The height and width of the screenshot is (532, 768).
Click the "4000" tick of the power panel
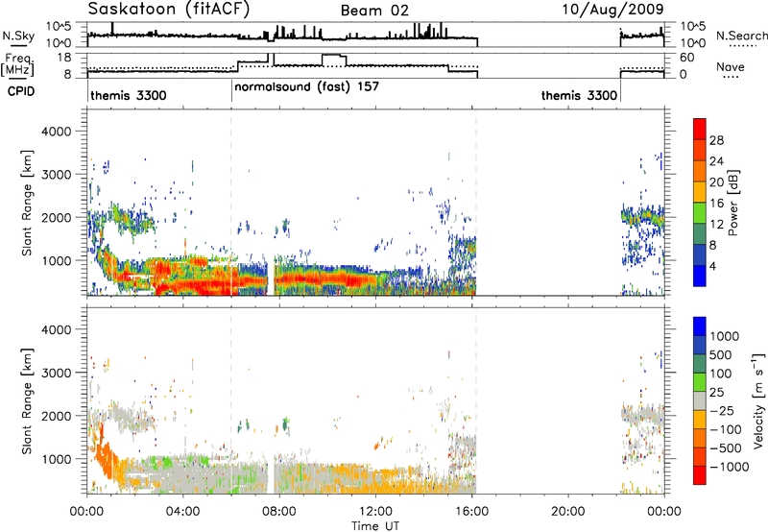coord(56,132)
